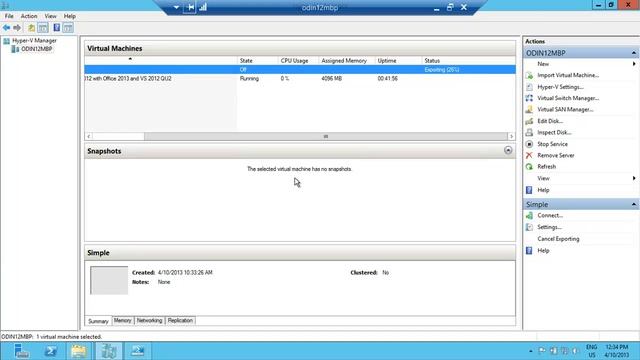The image size is (640, 360).
Task: Open the Action menu
Action: click(x=29, y=16)
